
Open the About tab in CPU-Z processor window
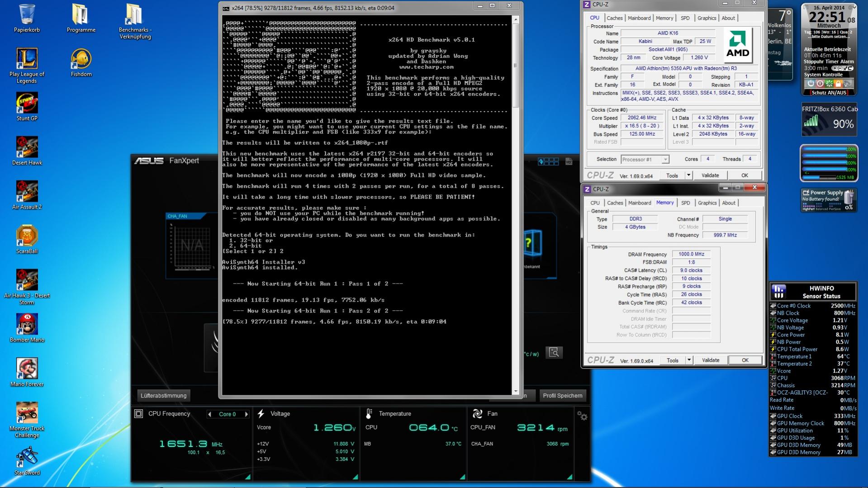click(x=728, y=18)
